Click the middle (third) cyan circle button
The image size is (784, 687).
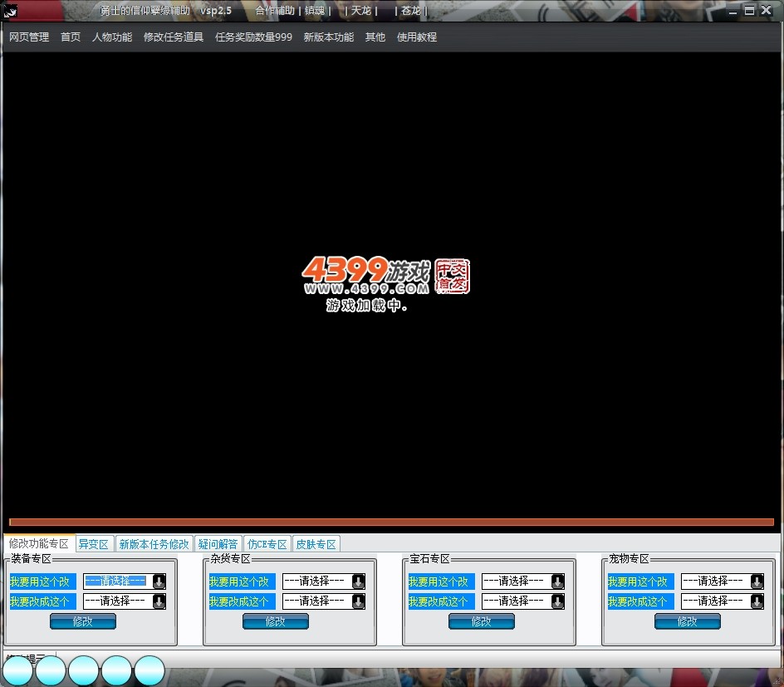pyautogui.click(x=84, y=670)
